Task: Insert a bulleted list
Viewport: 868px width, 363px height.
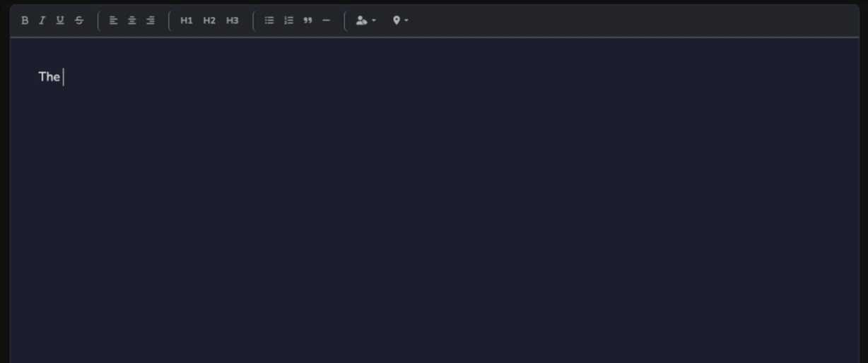Action: [x=269, y=20]
